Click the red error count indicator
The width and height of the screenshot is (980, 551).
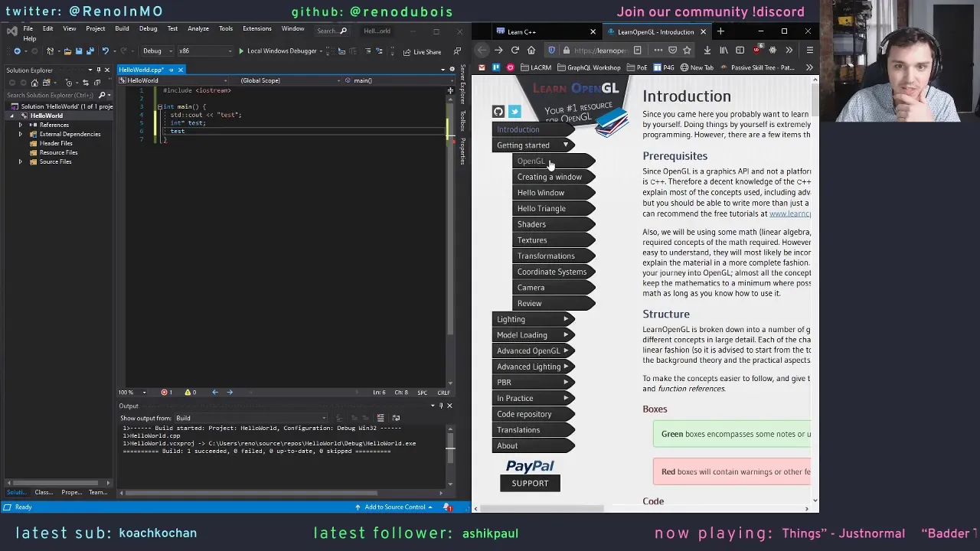coord(166,393)
